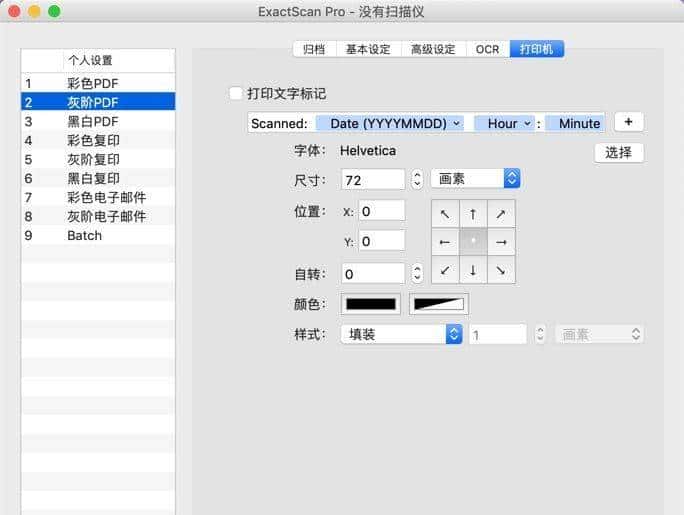684x515 pixels.
Task: Click the top-right arrow position button
Action: (x=501, y=214)
